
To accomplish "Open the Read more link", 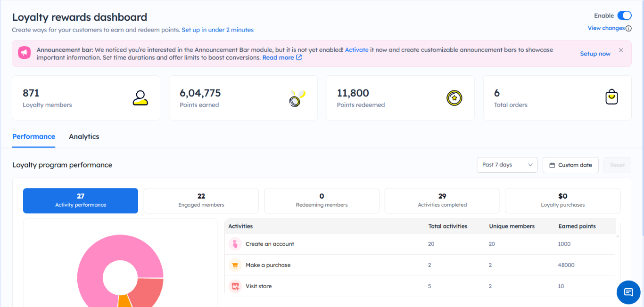I will click(278, 57).
